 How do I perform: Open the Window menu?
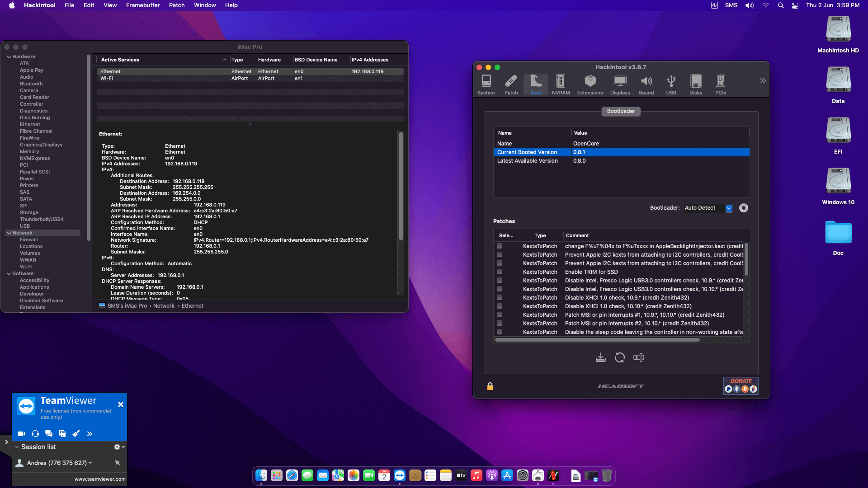[x=205, y=5]
